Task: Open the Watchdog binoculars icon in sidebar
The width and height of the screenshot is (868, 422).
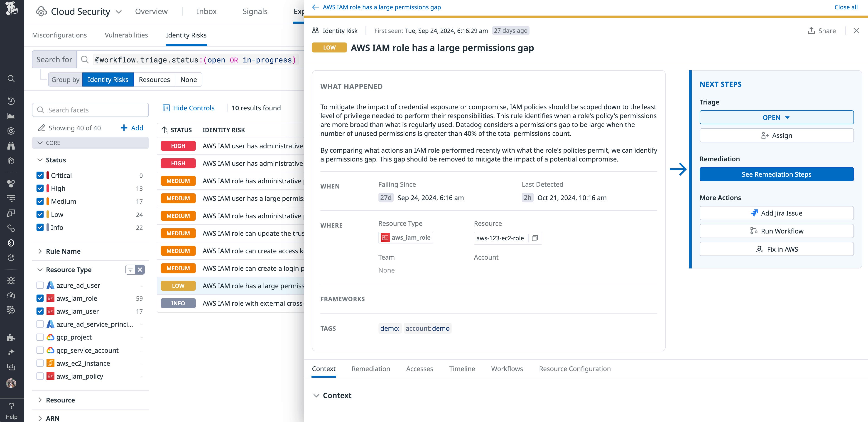Action: click(x=11, y=146)
